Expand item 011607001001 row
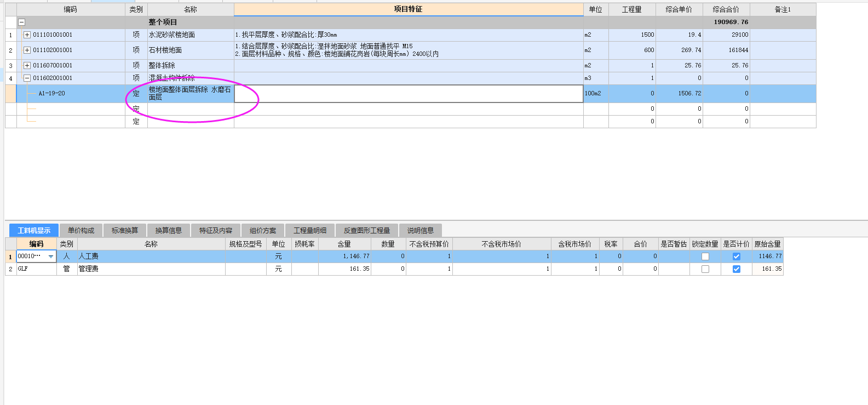 (27, 65)
